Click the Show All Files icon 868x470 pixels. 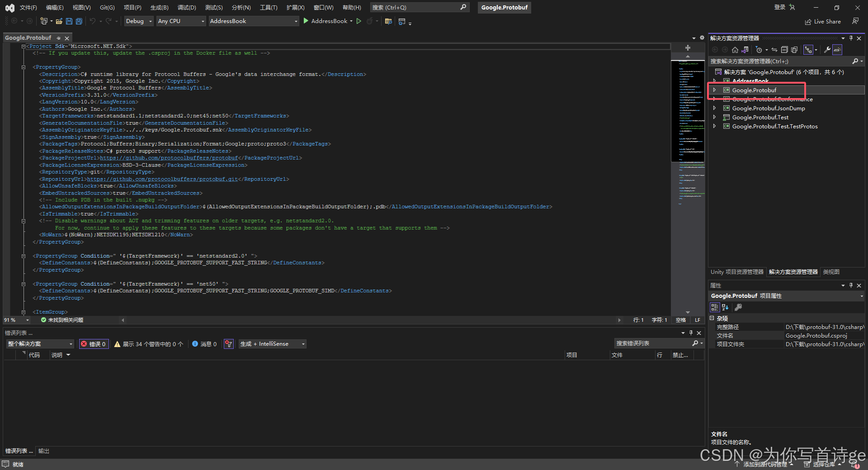[x=794, y=50]
